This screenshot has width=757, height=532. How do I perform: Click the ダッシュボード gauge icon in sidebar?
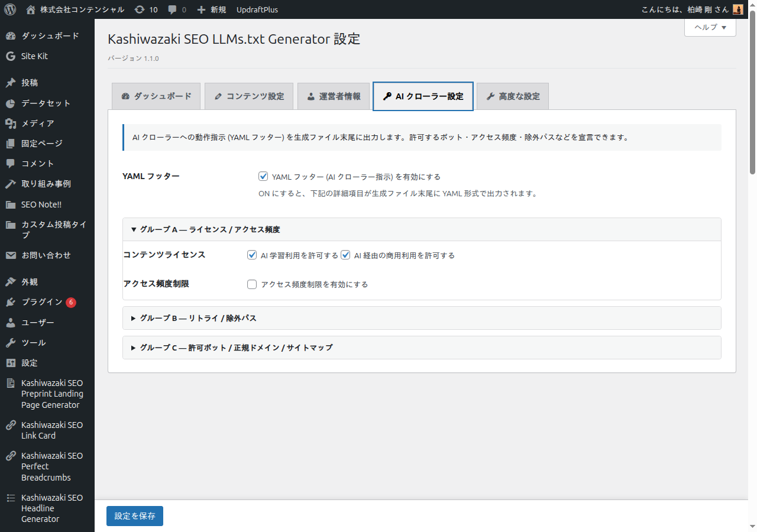(11, 36)
